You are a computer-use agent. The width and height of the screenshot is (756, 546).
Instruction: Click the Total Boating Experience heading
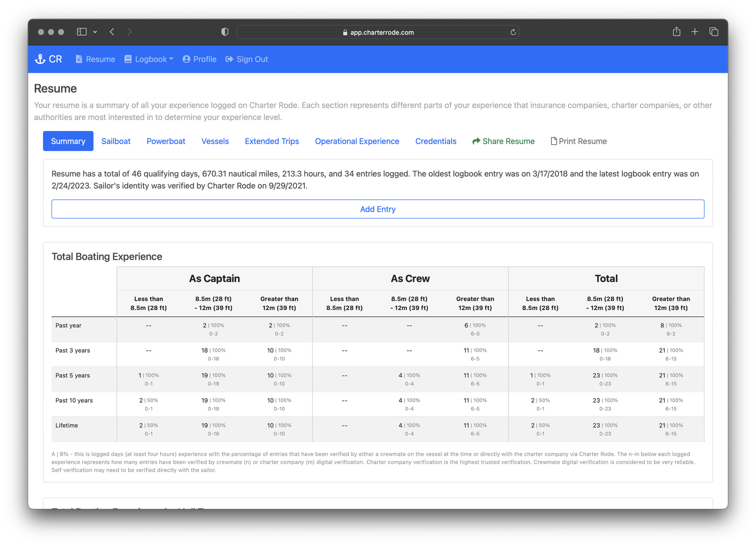(107, 256)
